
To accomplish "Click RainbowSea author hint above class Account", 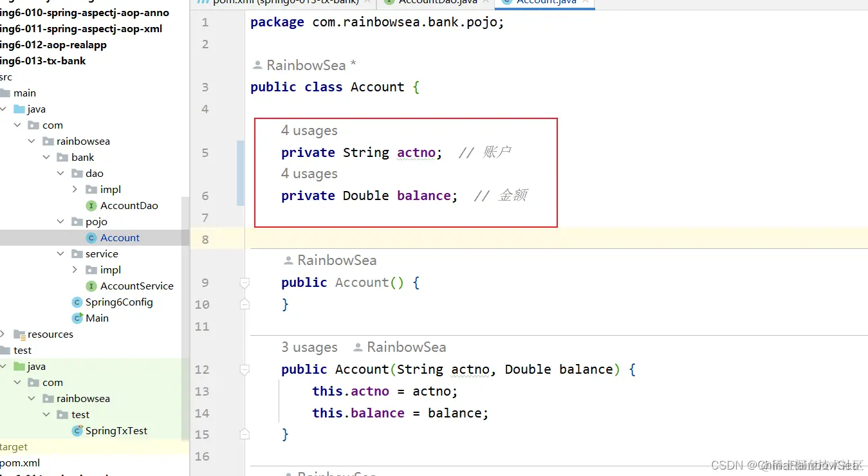I will (306, 65).
